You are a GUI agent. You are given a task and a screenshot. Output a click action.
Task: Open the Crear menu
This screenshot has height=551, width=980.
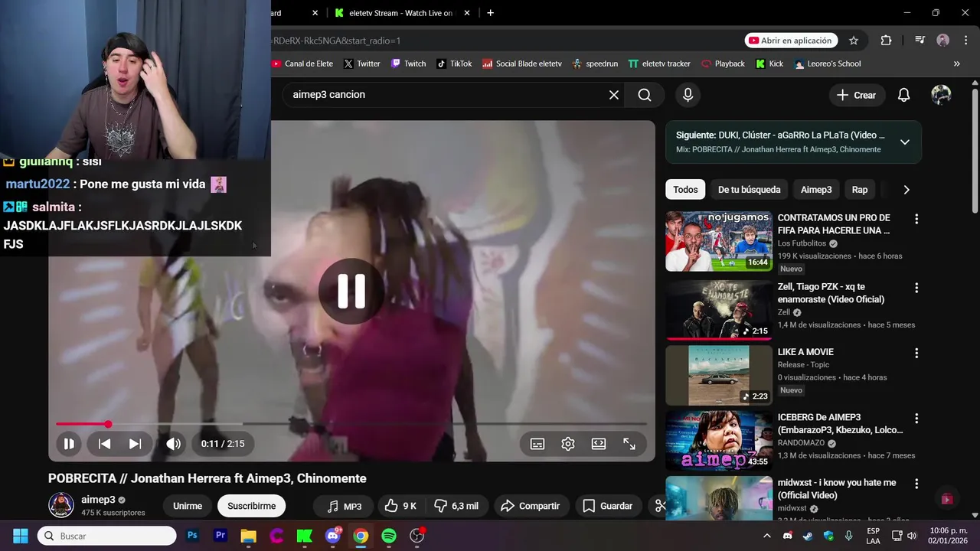coord(856,95)
